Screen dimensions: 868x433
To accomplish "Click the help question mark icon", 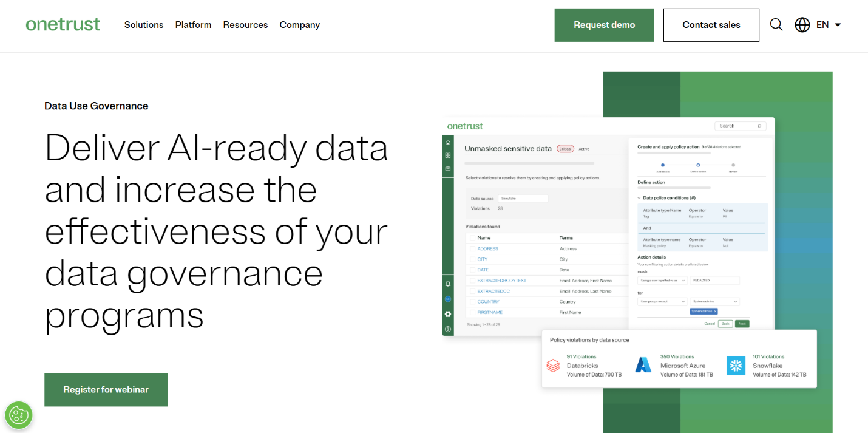I will point(448,329).
